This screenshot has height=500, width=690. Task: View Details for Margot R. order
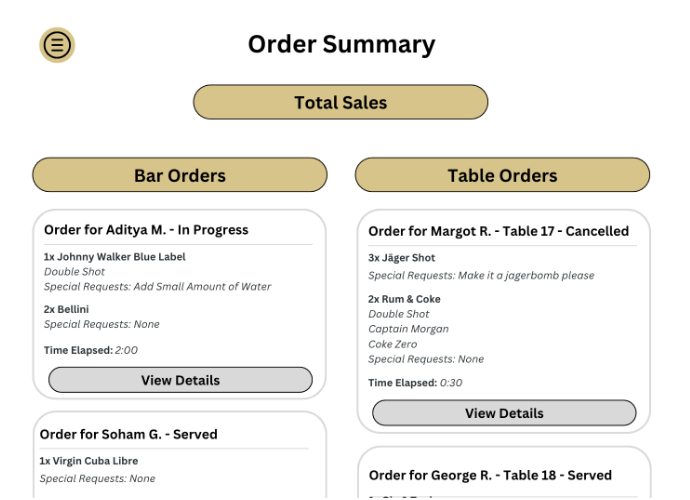504,413
